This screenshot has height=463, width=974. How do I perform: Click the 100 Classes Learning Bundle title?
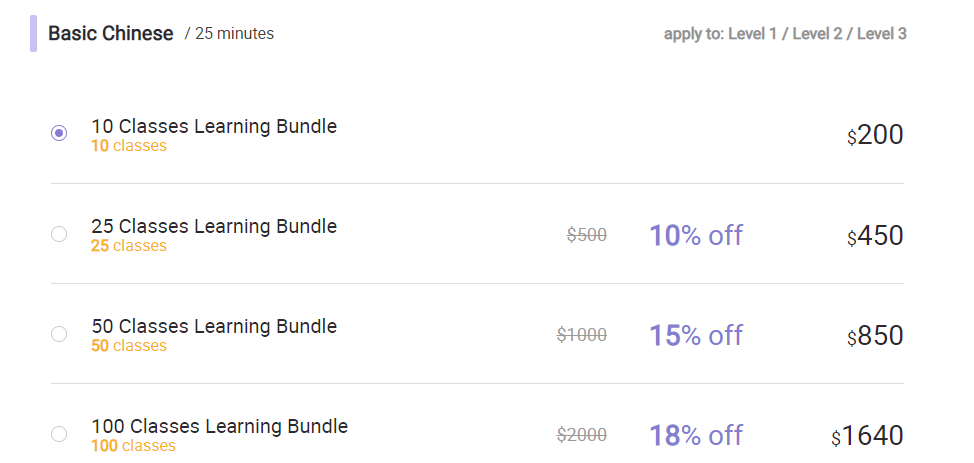[x=220, y=426]
